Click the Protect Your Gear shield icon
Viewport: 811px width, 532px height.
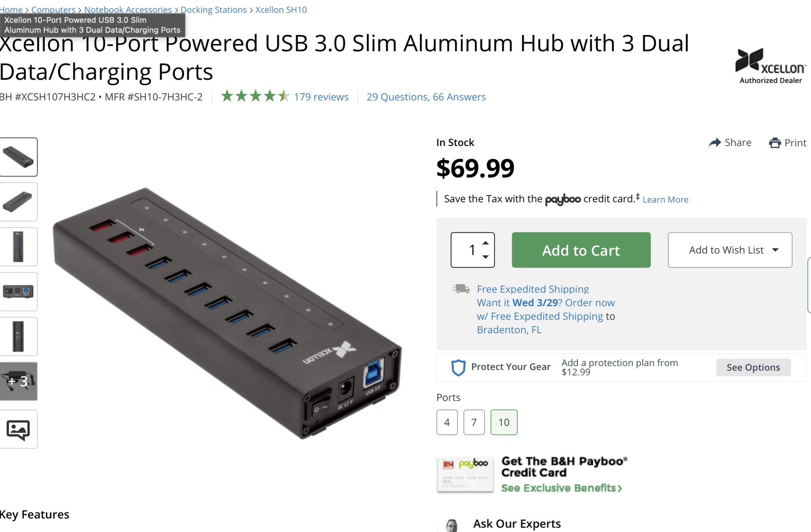pos(458,367)
